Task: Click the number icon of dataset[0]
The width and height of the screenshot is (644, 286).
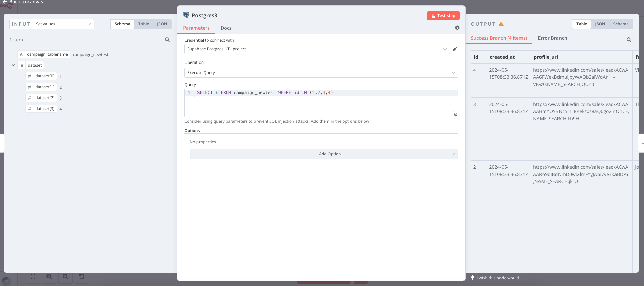Action: pos(30,76)
